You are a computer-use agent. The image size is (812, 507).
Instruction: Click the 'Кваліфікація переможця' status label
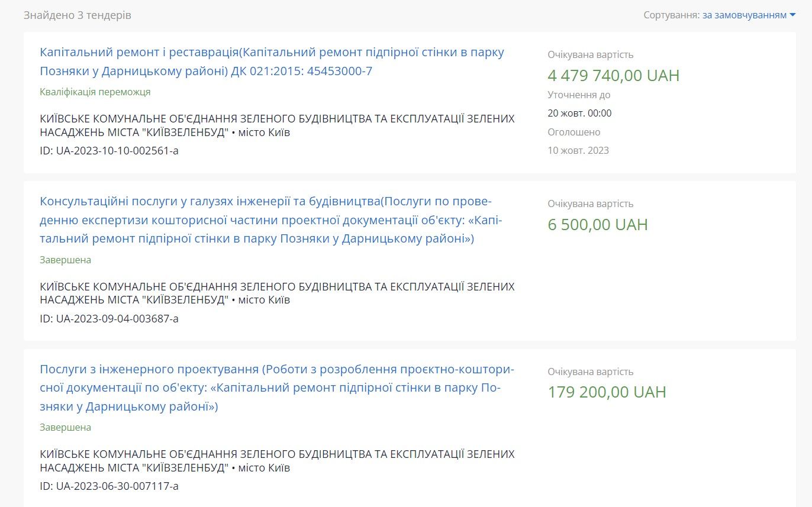(95, 92)
